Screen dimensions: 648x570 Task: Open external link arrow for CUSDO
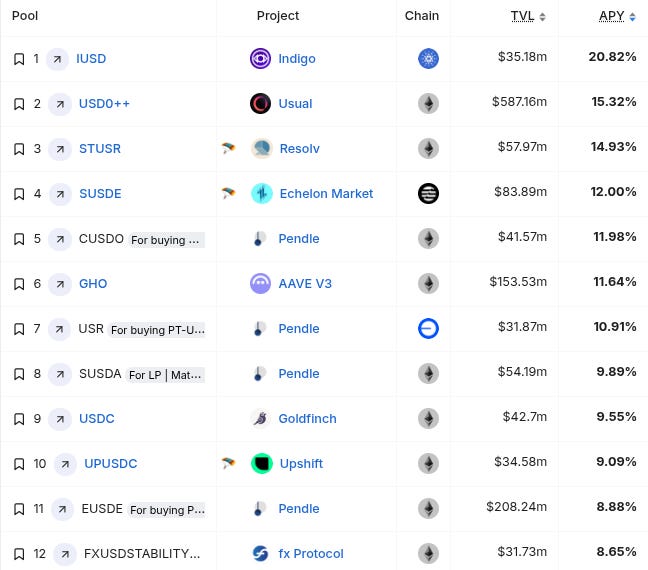[x=60, y=239]
